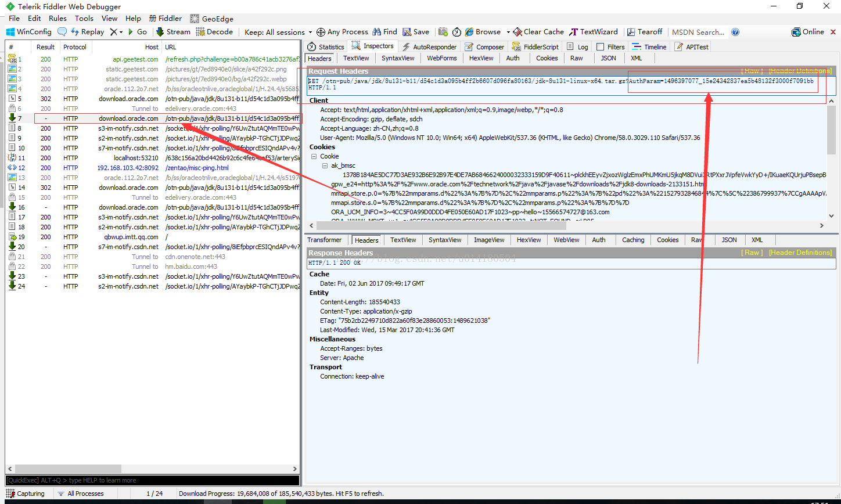Select request WebForms inspector tab
This screenshot has width=841, height=504.
442,58
